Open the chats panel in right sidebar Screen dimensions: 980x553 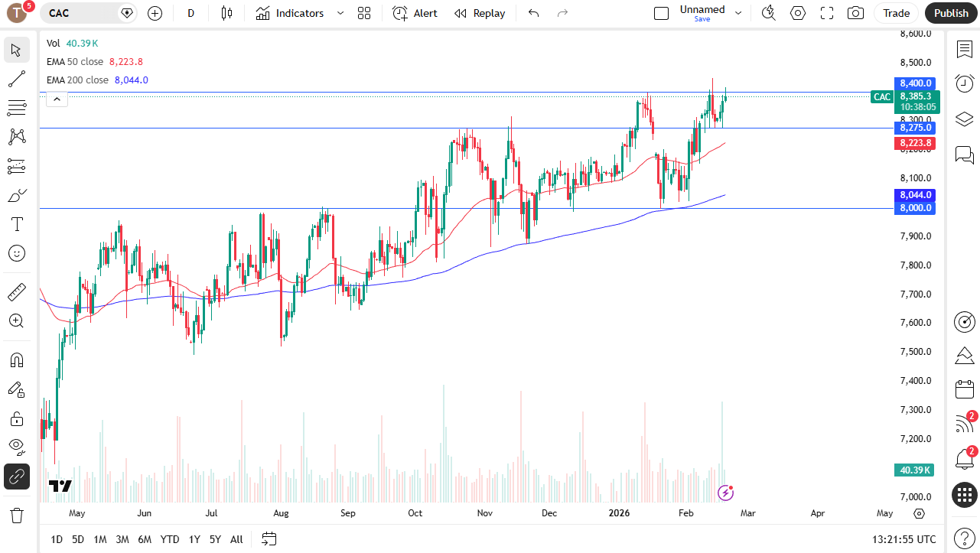tap(964, 155)
